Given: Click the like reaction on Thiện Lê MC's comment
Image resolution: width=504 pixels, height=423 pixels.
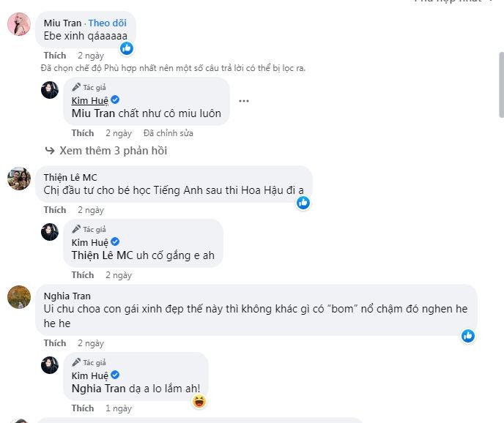Looking at the screenshot, I should point(303,203).
